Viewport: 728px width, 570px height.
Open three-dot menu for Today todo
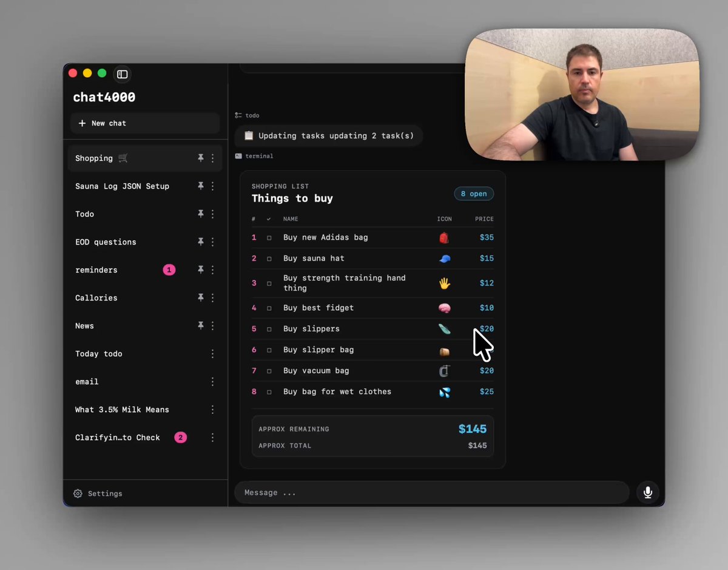tap(212, 353)
